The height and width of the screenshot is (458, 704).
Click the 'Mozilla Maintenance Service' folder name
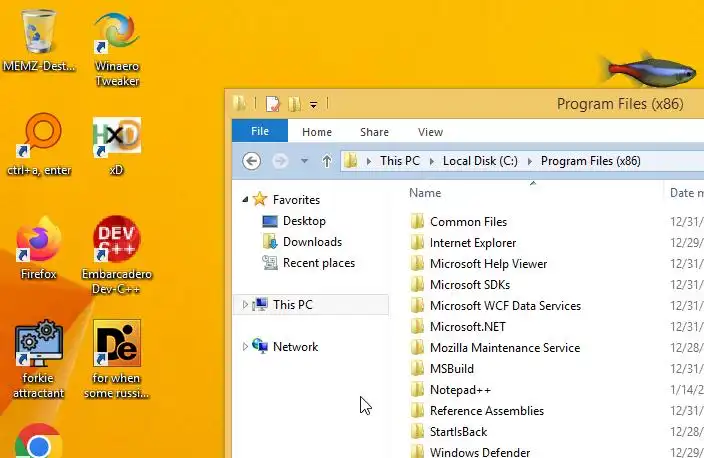coord(505,348)
